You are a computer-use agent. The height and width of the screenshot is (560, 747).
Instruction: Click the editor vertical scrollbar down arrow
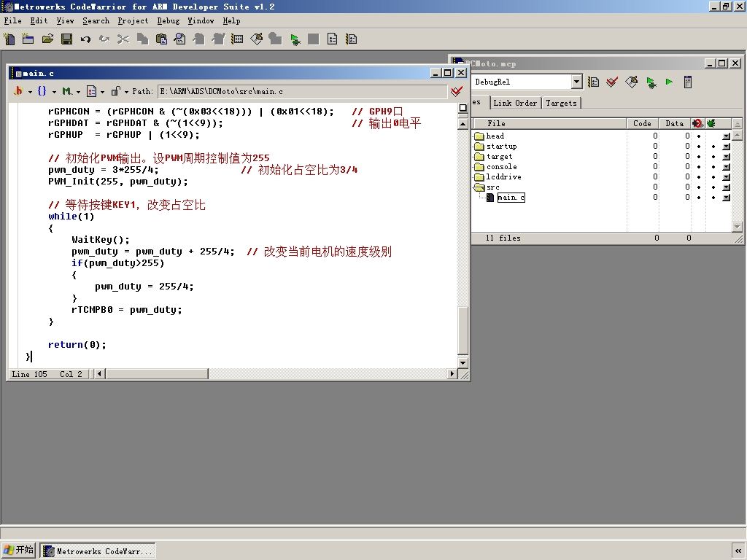[462, 362]
